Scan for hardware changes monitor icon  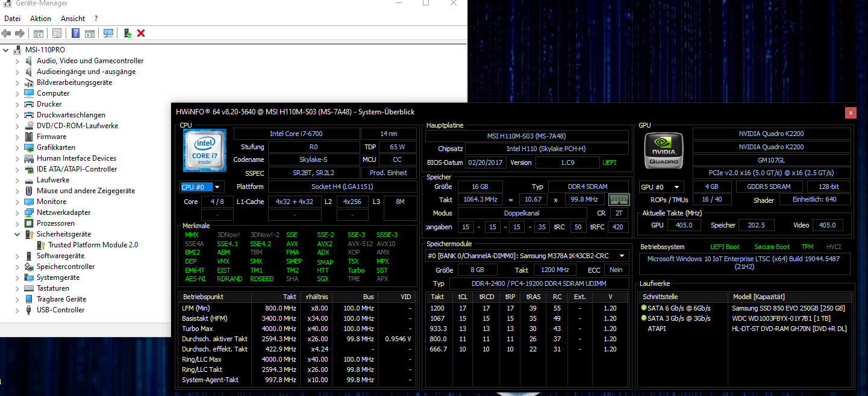(108, 33)
